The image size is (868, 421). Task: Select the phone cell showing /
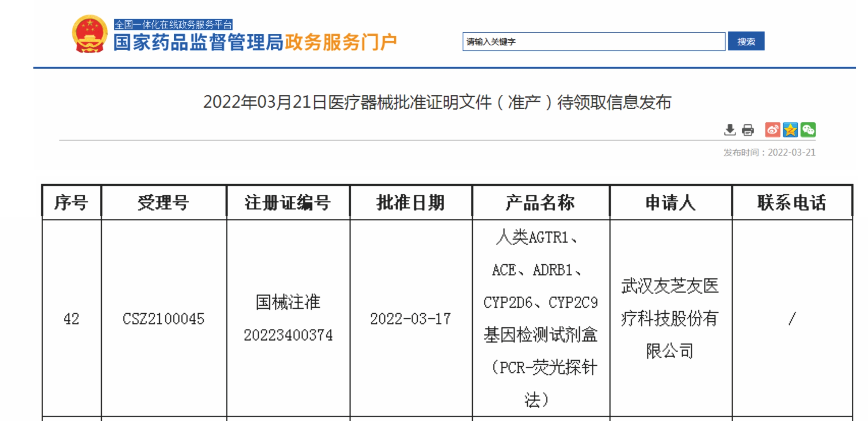[x=792, y=319]
